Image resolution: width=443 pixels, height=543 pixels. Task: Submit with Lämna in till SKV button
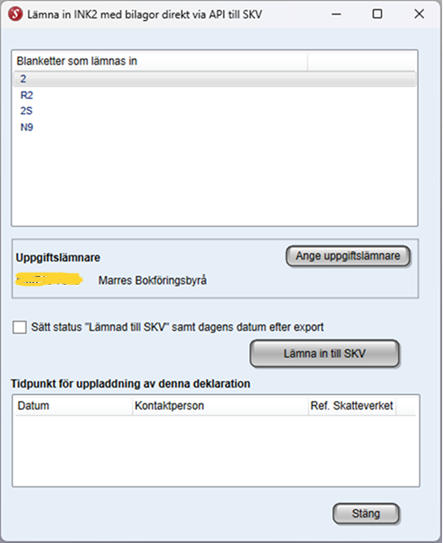coord(325,354)
